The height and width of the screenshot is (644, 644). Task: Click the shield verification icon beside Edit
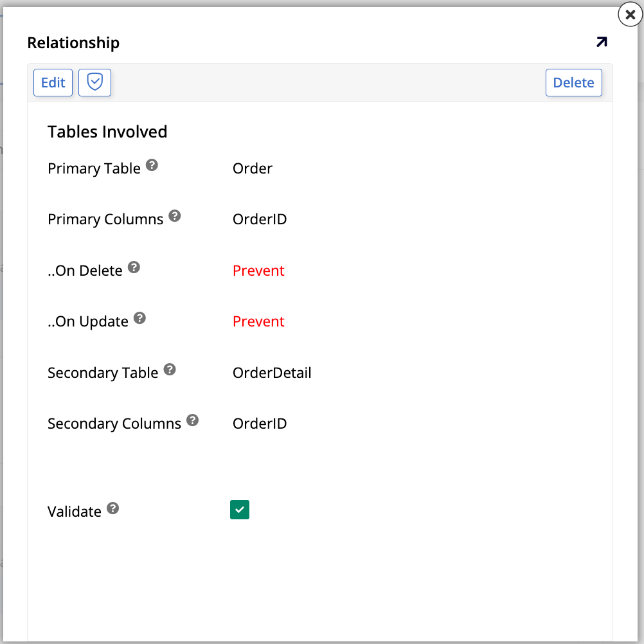click(x=94, y=82)
